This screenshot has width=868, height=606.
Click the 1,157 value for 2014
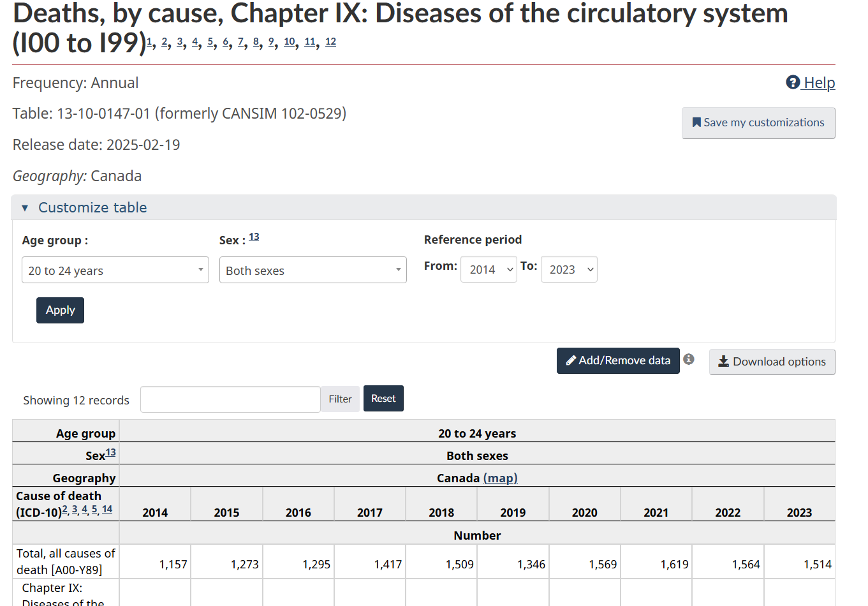[173, 564]
